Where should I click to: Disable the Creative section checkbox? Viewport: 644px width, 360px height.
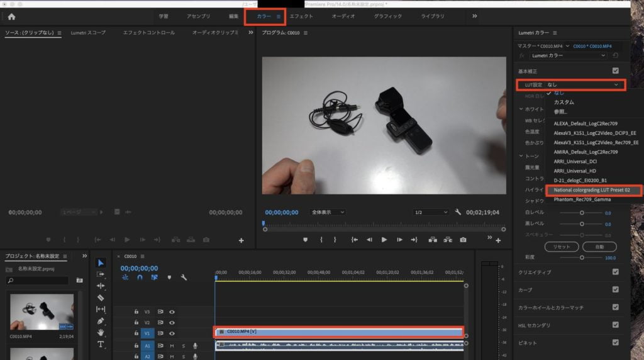click(615, 272)
